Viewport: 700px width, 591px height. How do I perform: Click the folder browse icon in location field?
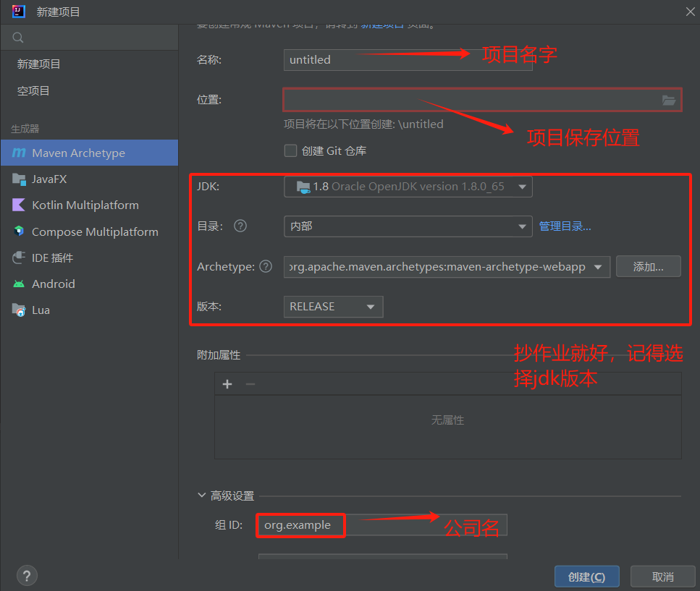668,101
